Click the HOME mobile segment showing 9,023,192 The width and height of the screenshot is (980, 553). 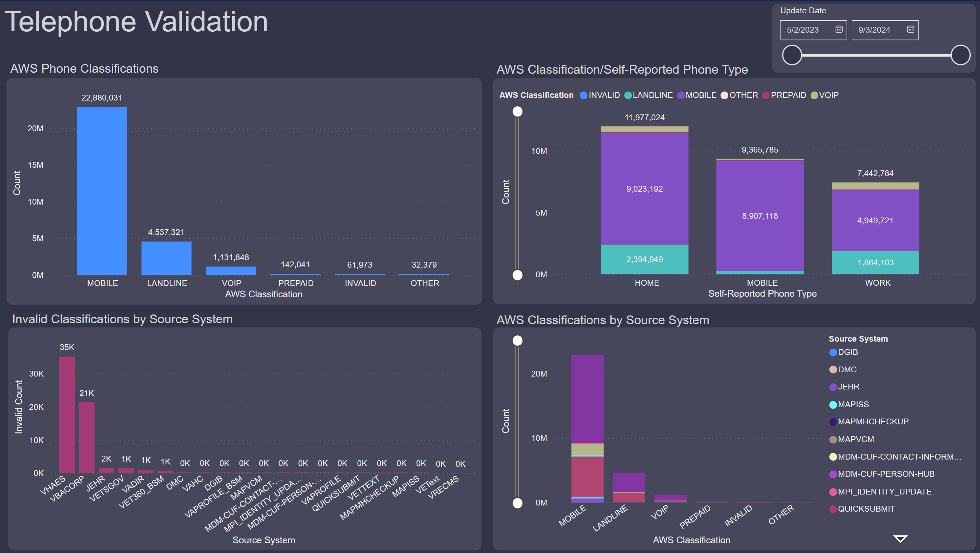point(645,188)
